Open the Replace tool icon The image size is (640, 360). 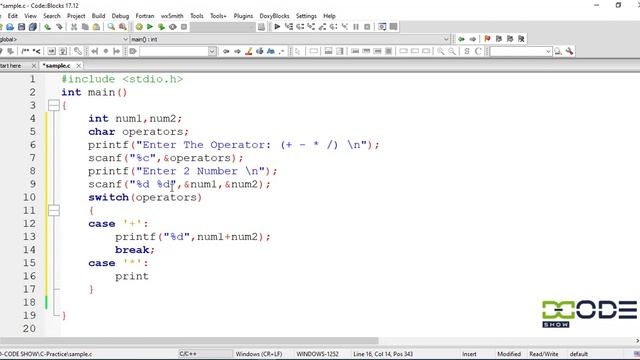click(122, 27)
